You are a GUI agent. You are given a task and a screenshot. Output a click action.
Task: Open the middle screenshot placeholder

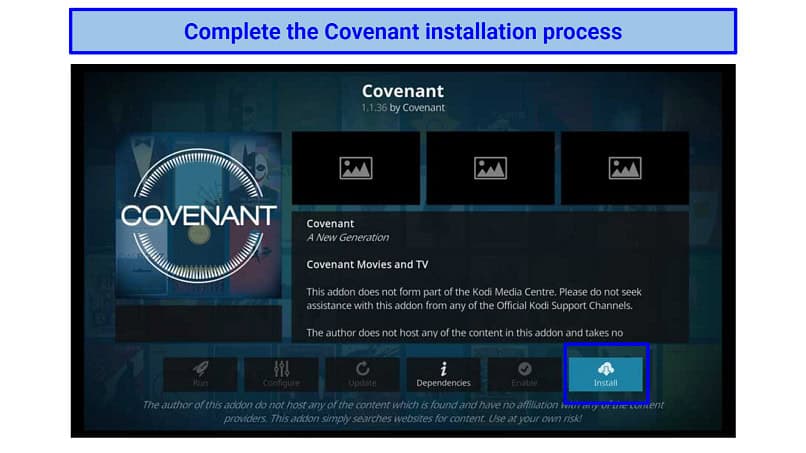coord(490,168)
